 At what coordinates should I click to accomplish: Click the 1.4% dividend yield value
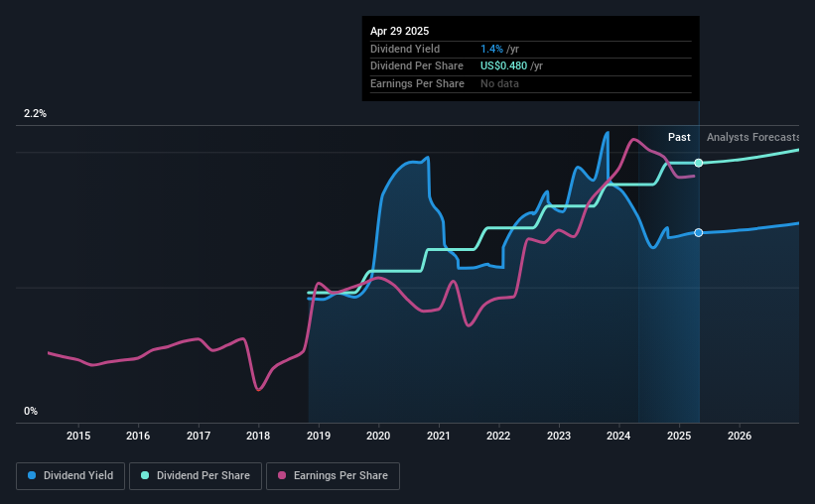pyautogui.click(x=491, y=49)
